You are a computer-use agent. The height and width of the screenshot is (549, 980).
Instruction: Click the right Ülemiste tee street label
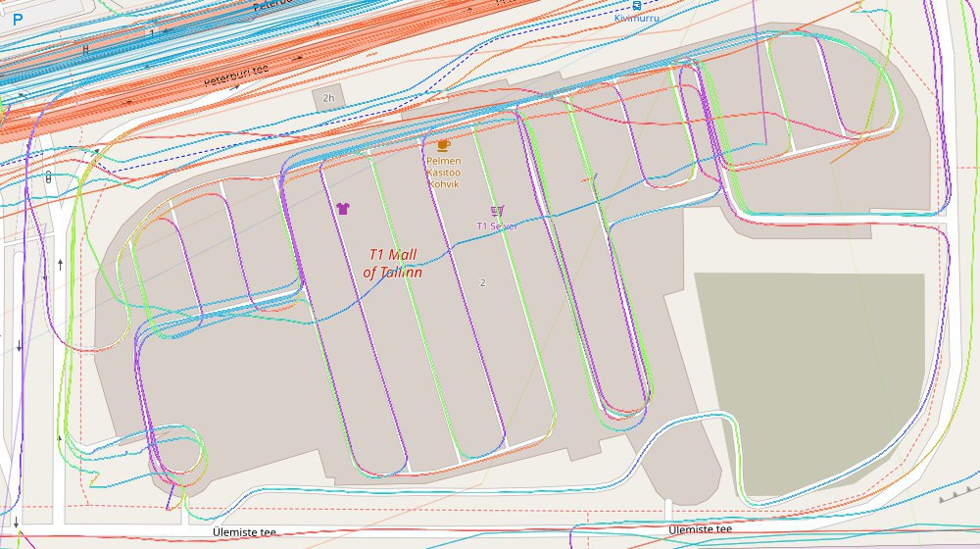click(x=700, y=529)
